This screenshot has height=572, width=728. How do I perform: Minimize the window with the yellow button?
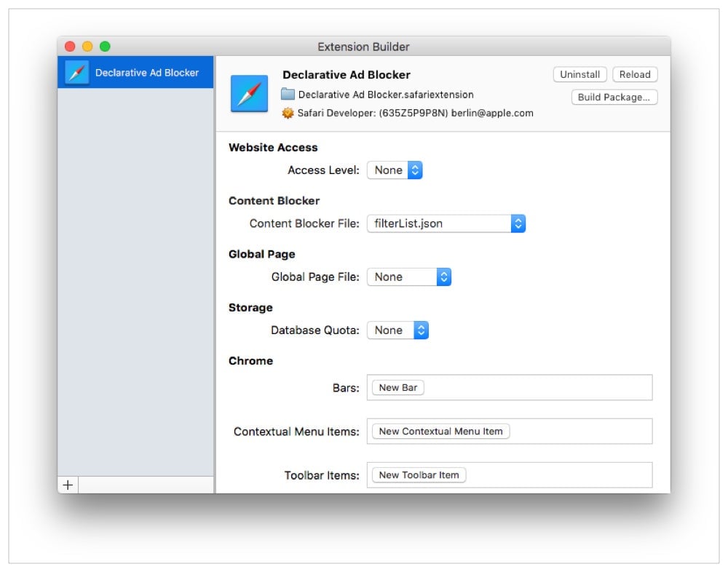pos(88,47)
